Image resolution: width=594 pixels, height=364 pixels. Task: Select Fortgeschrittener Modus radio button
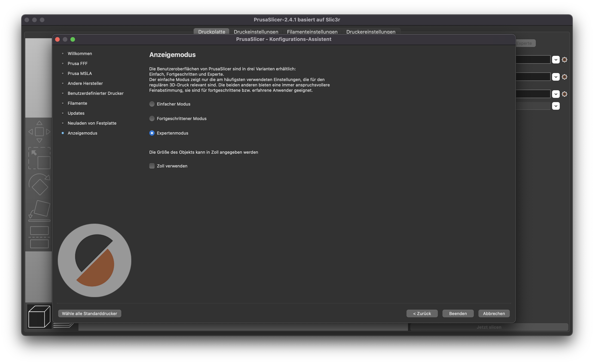coord(152,119)
